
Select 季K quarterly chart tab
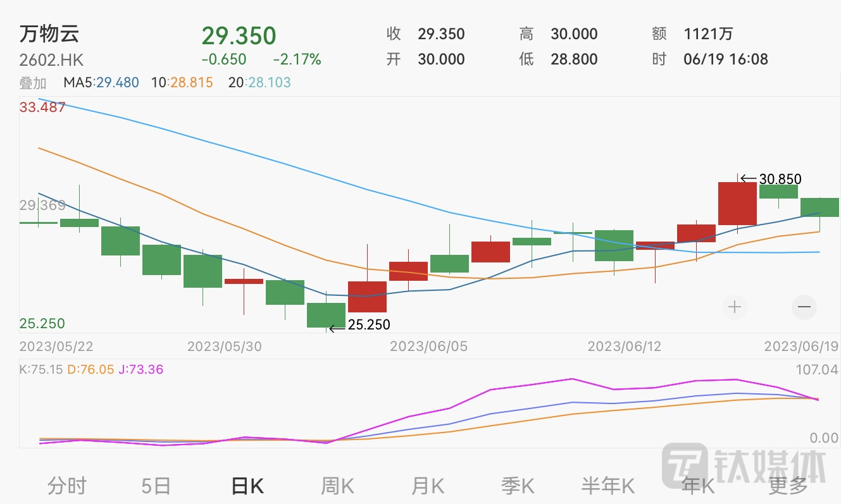(518, 486)
